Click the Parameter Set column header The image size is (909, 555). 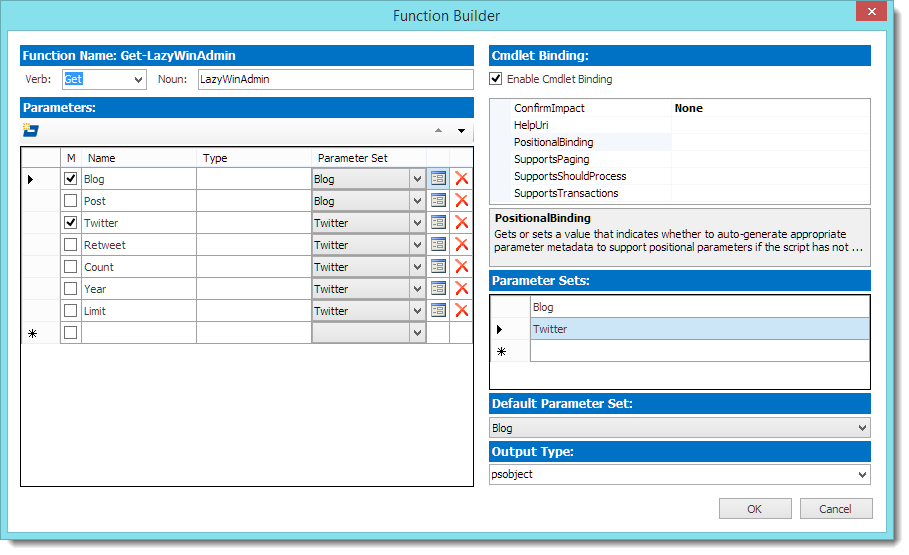tap(369, 158)
